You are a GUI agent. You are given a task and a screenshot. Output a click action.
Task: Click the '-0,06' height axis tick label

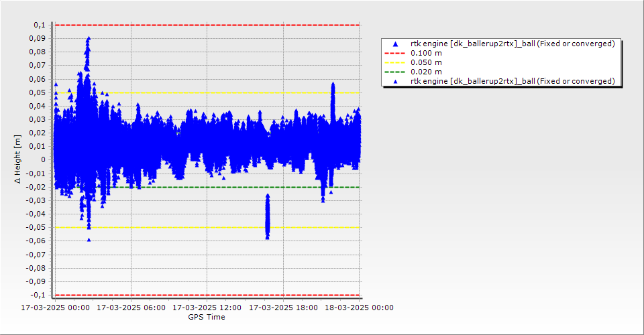36,241
